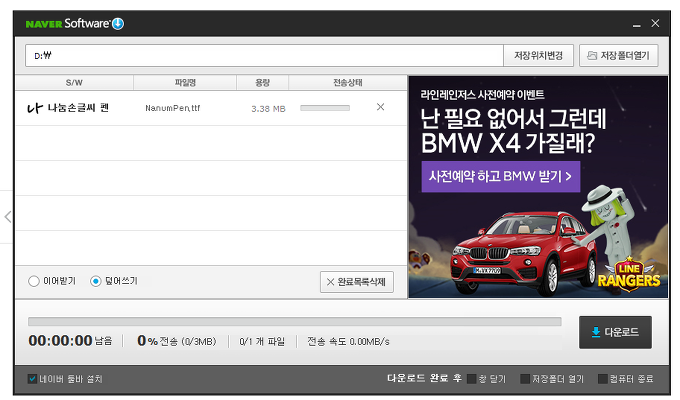Click the NanumPen.ttf row progress bar

[325, 108]
